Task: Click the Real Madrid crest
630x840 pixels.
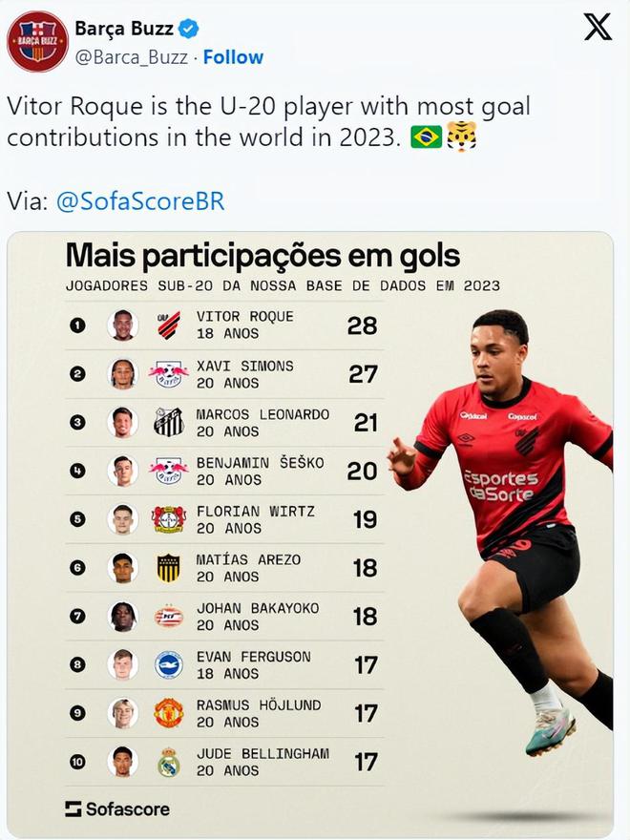Action: pos(169,762)
